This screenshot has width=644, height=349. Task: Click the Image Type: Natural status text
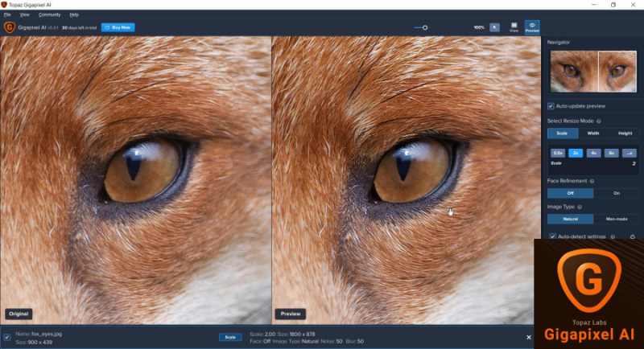(295, 341)
